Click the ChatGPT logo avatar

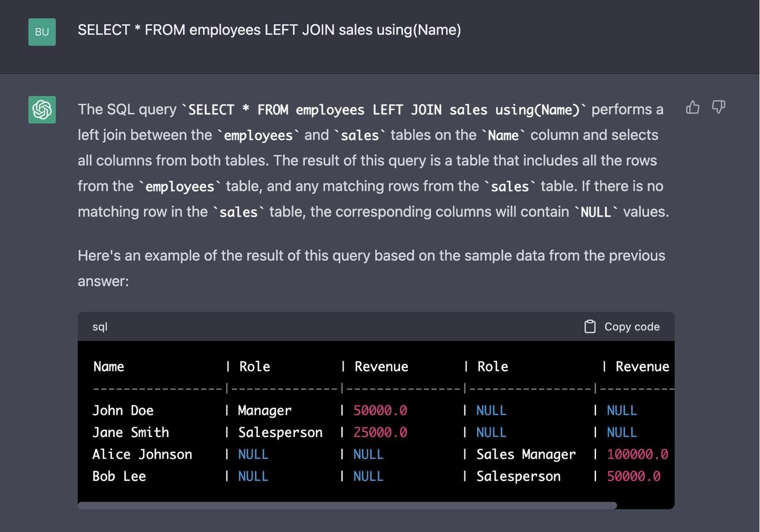click(x=42, y=110)
